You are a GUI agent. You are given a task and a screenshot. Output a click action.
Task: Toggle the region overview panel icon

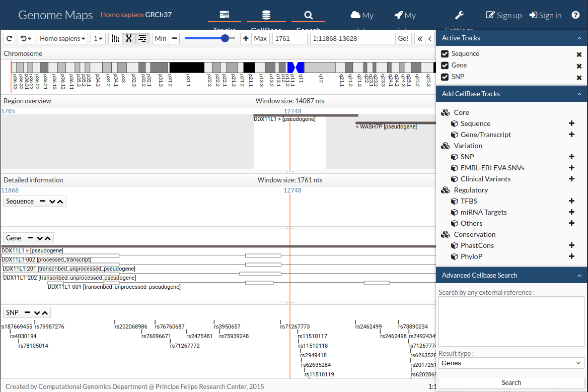coord(142,38)
